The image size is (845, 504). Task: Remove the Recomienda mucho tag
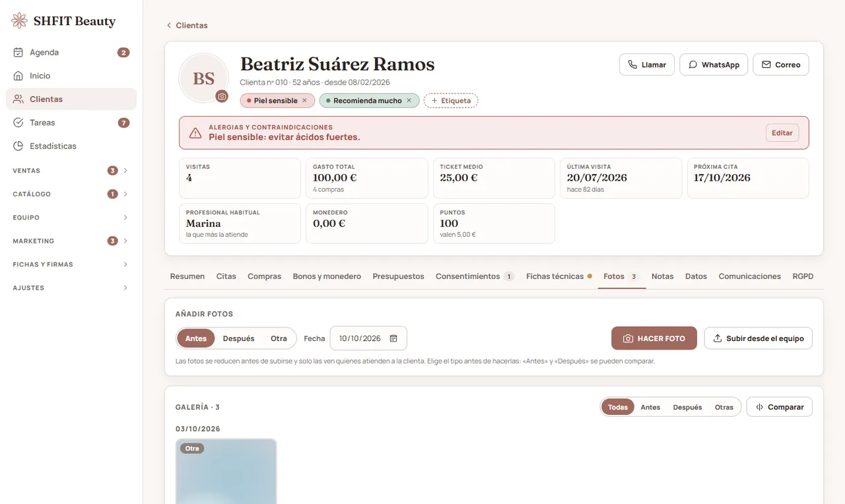click(409, 100)
